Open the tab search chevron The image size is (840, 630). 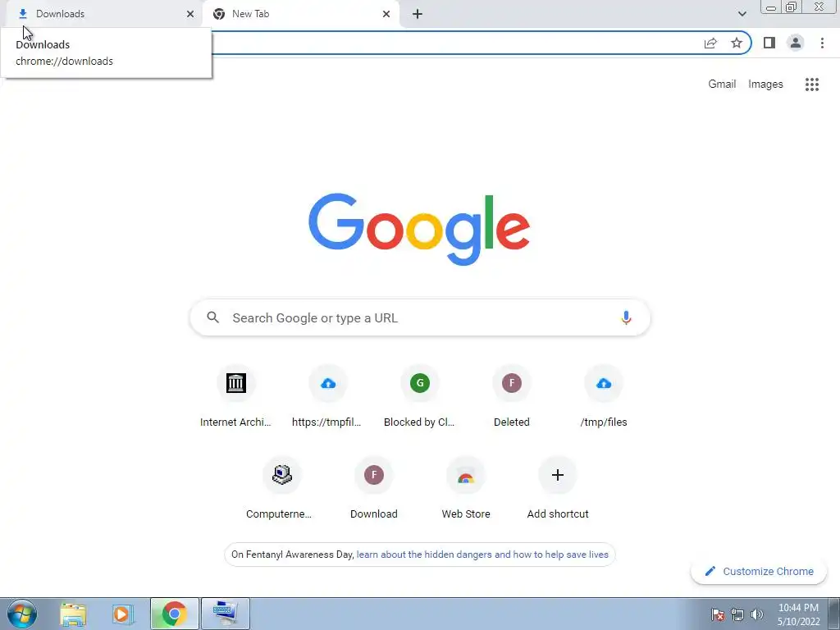(742, 14)
